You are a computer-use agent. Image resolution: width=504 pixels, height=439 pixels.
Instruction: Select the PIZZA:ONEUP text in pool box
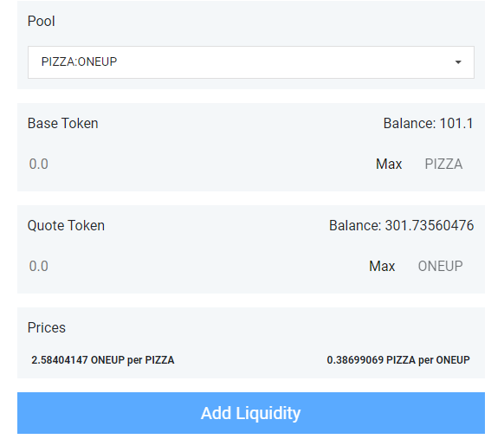click(x=79, y=61)
